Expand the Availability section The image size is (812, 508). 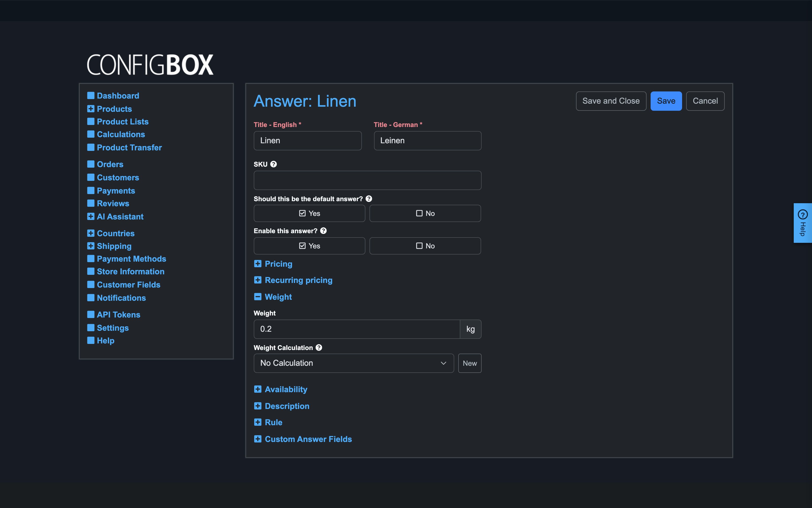(280, 389)
